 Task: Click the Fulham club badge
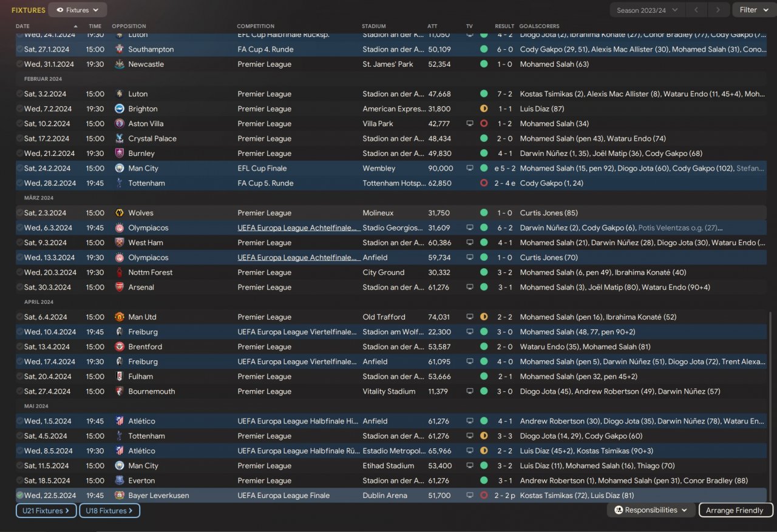pyautogui.click(x=120, y=377)
